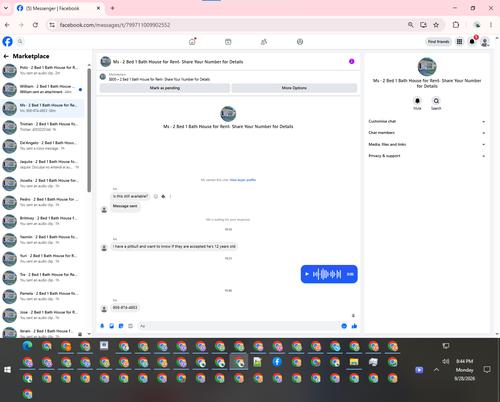Viewport: 500px width, 402px height.
Task: Send a thumbs-up like
Action: [354, 326]
